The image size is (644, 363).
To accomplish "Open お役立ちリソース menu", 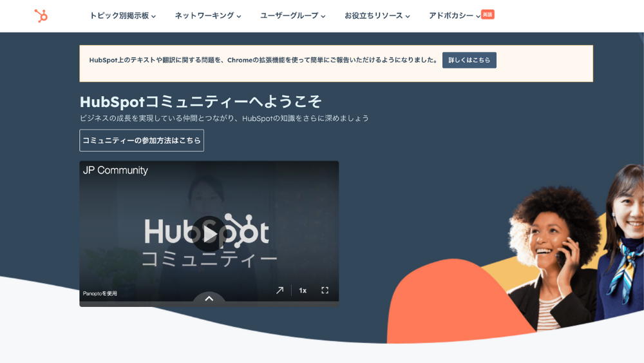I will pos(377,15).
